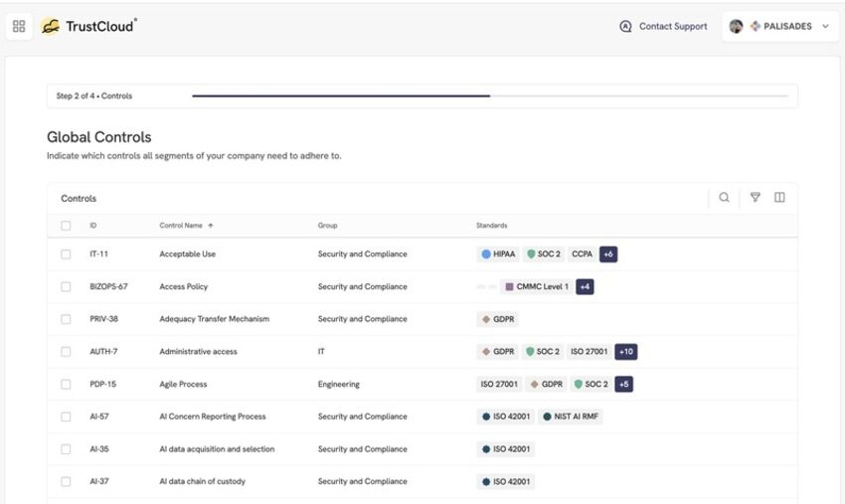Tick the select-all controls checkbox
This screenshot has width=845, height=504.
[x=66, y=226]
